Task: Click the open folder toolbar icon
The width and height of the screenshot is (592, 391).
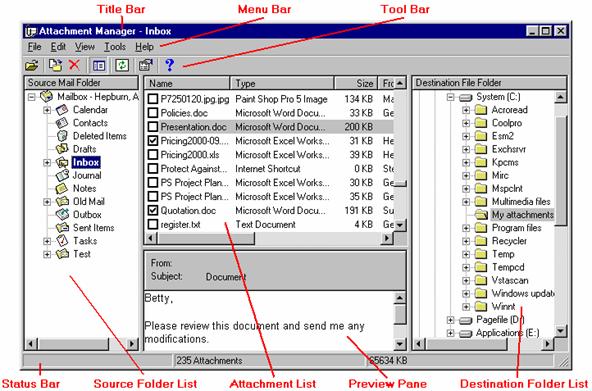Action: pyautogui.click(x=32, y=65)
